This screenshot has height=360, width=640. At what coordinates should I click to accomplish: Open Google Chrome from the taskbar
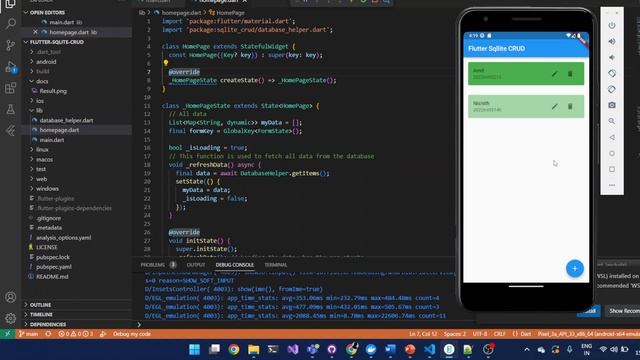[234, 349]
